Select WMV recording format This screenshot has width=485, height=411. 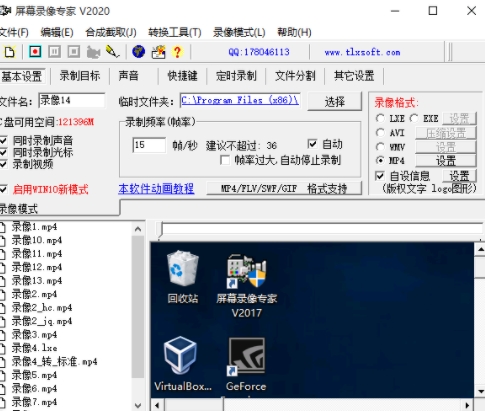(x=380, y=147)
